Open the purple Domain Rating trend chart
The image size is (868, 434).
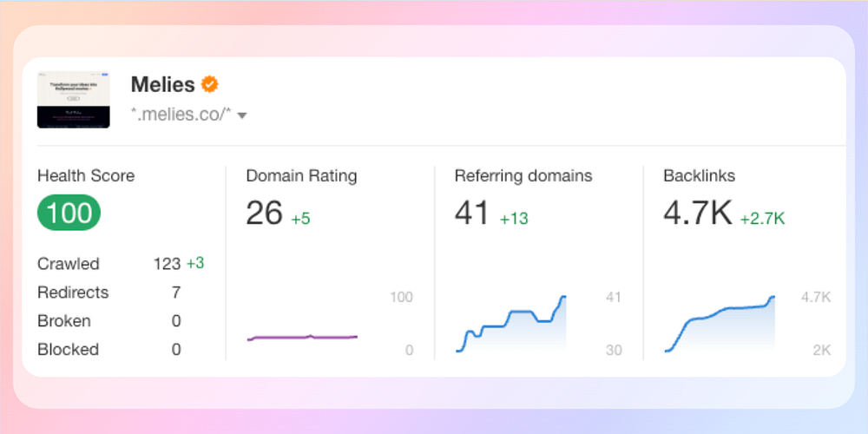point(302,337)
